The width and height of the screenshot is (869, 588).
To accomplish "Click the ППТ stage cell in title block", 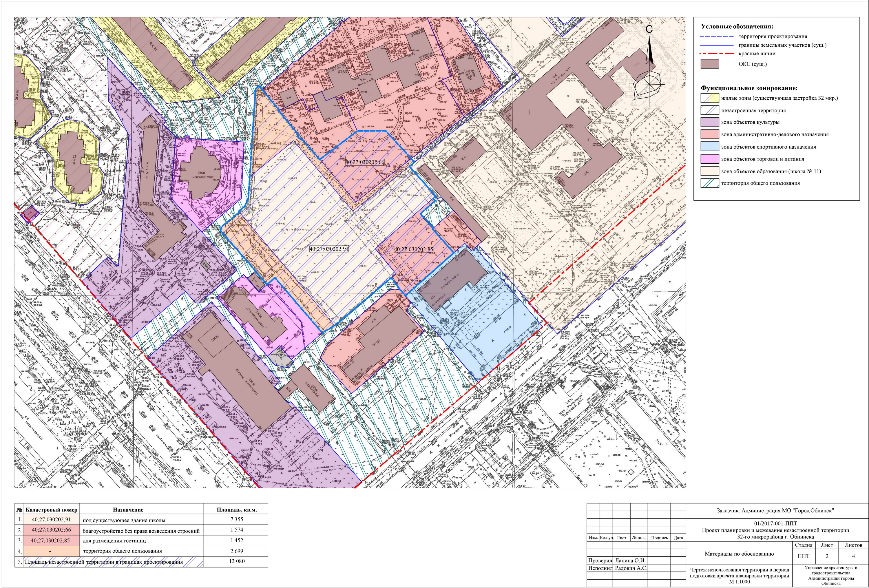I will 804,556.
